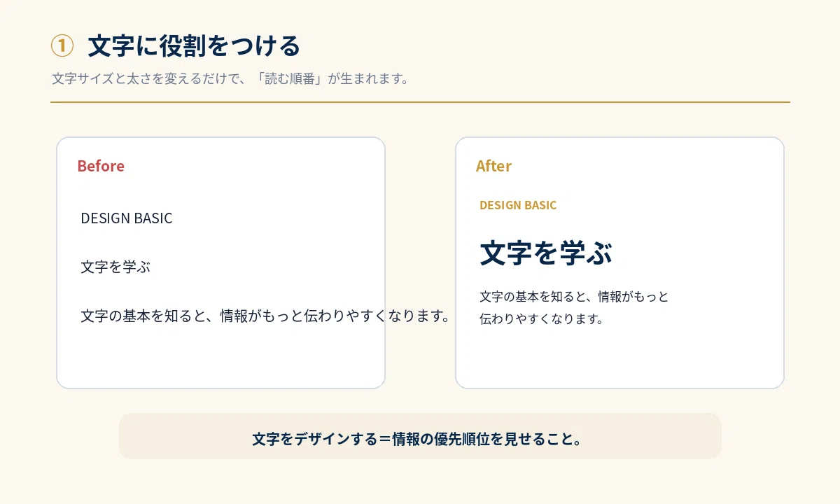Click the gold horizontal divider line
The height and width of the screenshot is (504, 840).
(420, 102)
